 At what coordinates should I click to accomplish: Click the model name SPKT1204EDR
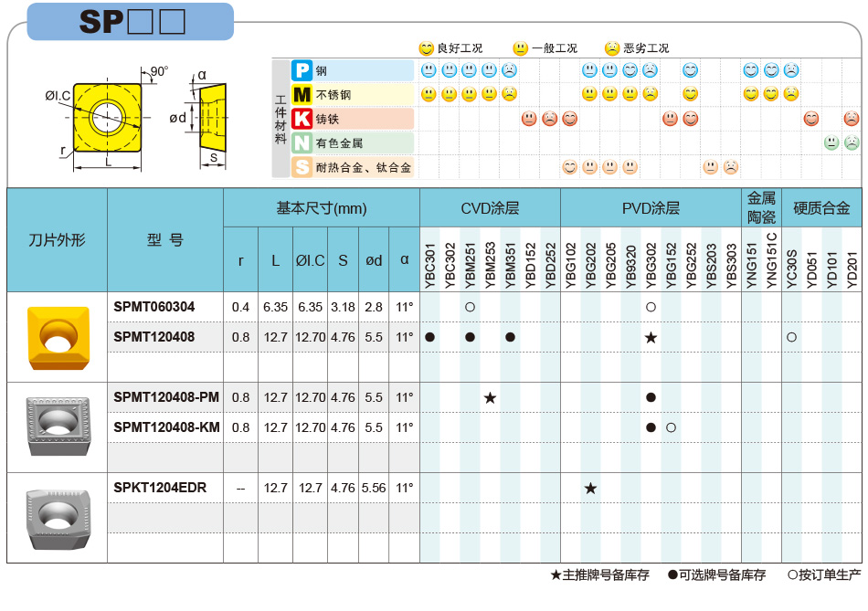(x=160, y=488)
